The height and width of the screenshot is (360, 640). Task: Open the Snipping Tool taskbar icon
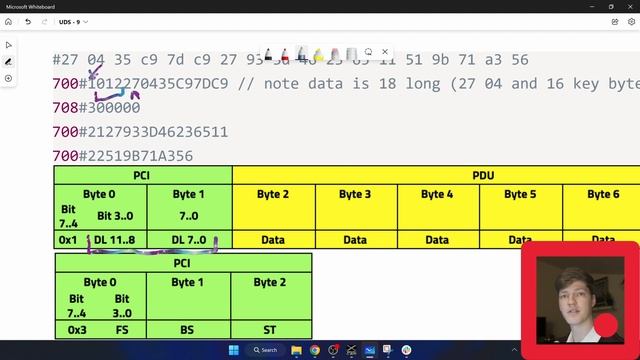coord(387,350)
